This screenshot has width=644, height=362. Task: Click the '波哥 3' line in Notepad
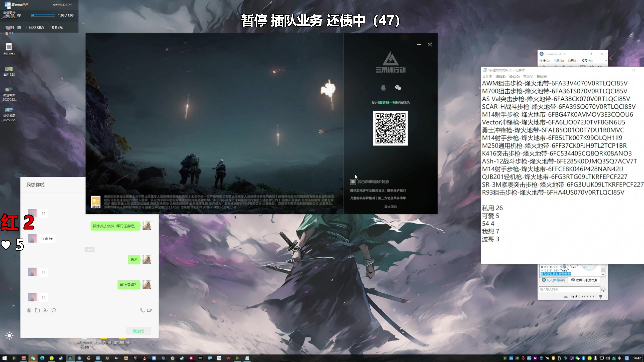pos(490,239)
